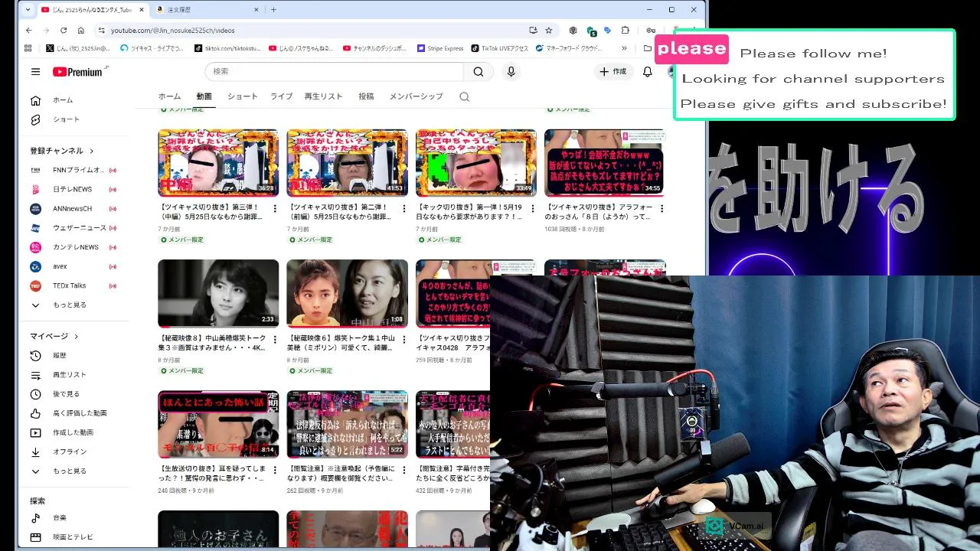Screen dimensions: 980x551
Task: Expand もっと見る under subscribed channels
Action: coord(74,305)
